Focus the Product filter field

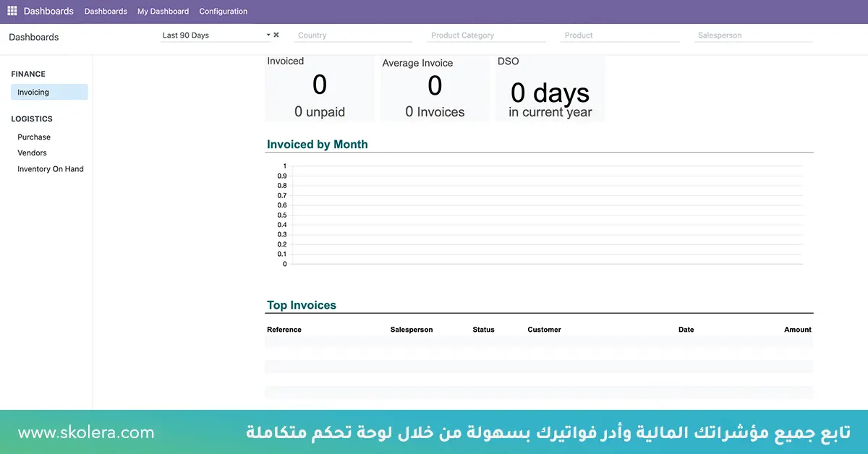tap(620, 35)
